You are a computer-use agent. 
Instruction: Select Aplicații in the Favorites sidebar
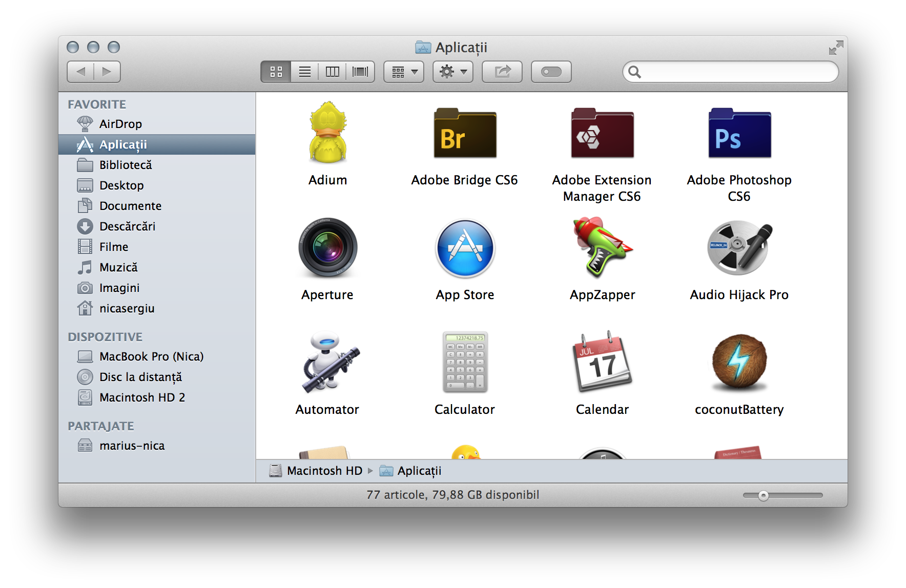click(x=157, y=144)
